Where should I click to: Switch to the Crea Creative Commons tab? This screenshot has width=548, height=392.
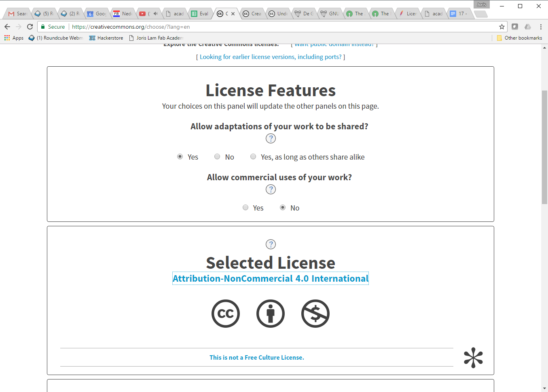(x=252, y=14)
